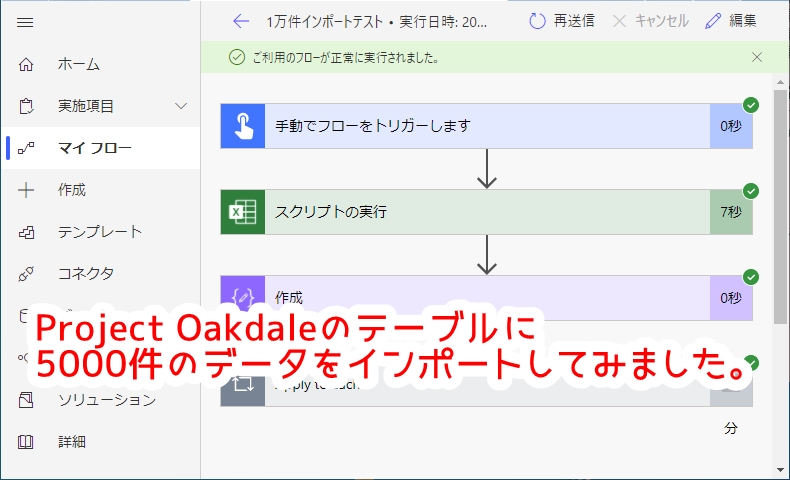Click the 編集 pencil icon

[713, 21]
